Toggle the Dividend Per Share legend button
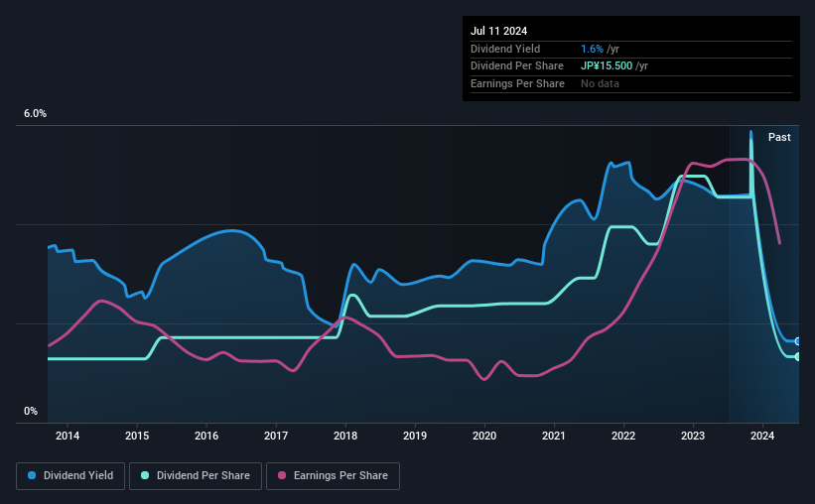This screenshot has width=815, height=504. [x=196, y=476]
